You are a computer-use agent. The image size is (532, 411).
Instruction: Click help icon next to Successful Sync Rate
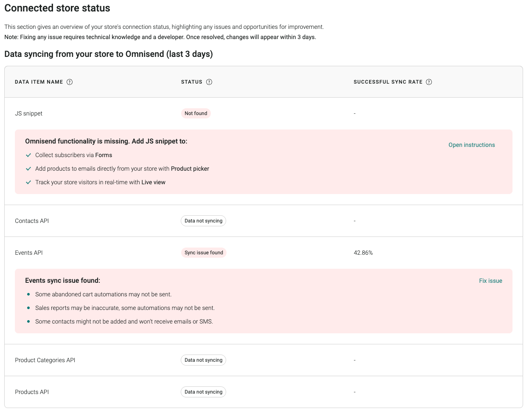[x=429, y=82]
